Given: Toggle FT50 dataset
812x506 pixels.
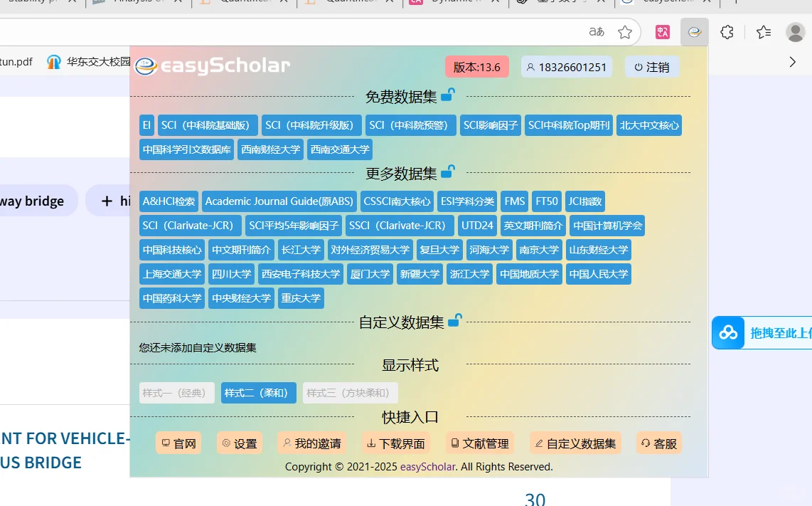Looking at the screenshot, I should coord(546,201).
